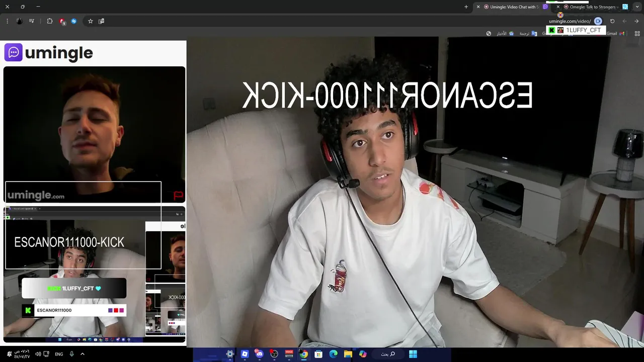Screen dimensions: 644x362
Task: Reload the page
Action: 612,21
